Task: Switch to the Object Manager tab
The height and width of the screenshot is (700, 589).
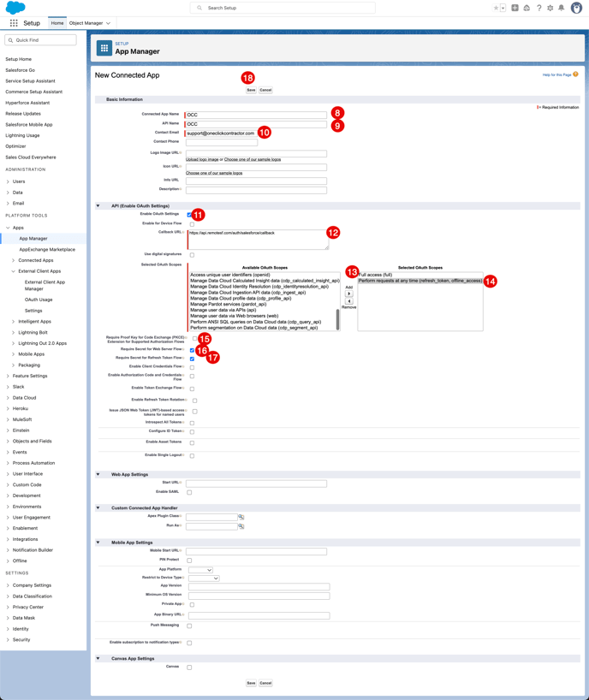Action: click(x=89, y=23)
